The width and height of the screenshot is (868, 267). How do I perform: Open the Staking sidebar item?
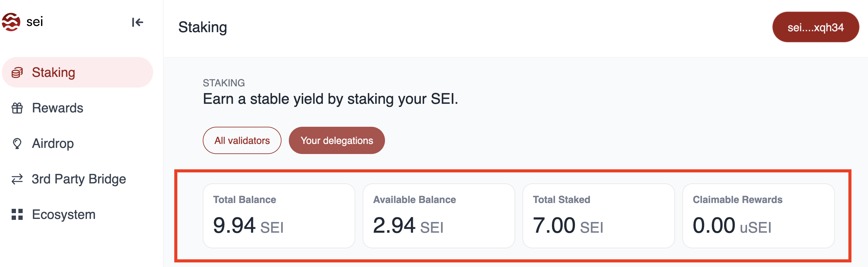coord(77,72)
